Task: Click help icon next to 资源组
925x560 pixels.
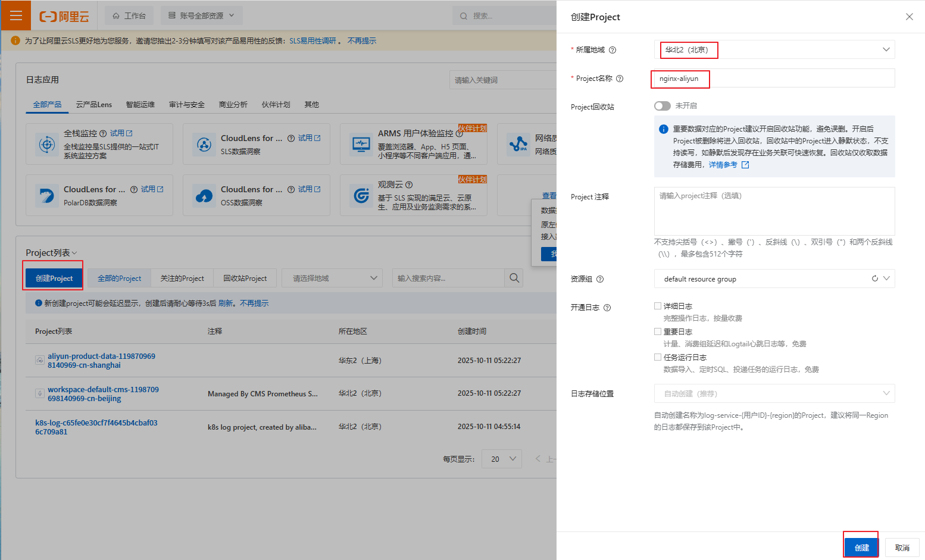Action: 600,279
